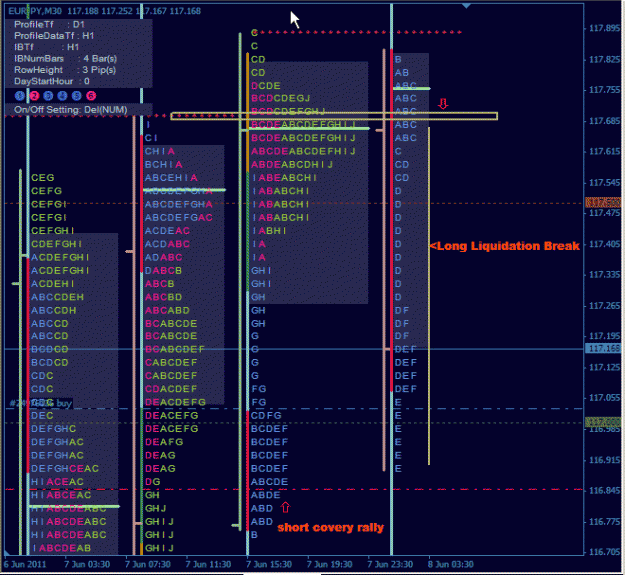This screenshot has width=625, height=575.
Task: Click the ABCCDH profile row
Action: 54,310
